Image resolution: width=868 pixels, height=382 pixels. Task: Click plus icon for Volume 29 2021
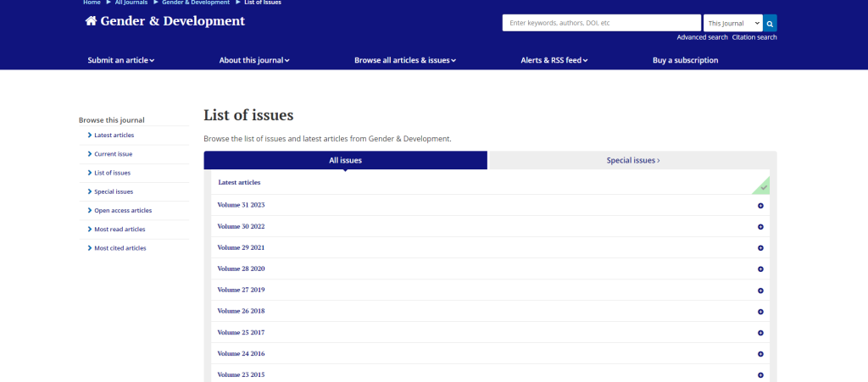[760, 247]
